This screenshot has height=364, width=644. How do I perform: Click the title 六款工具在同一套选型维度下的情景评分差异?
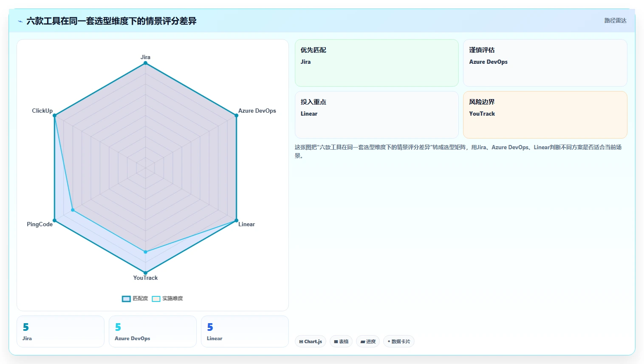[x=111, y=21]
